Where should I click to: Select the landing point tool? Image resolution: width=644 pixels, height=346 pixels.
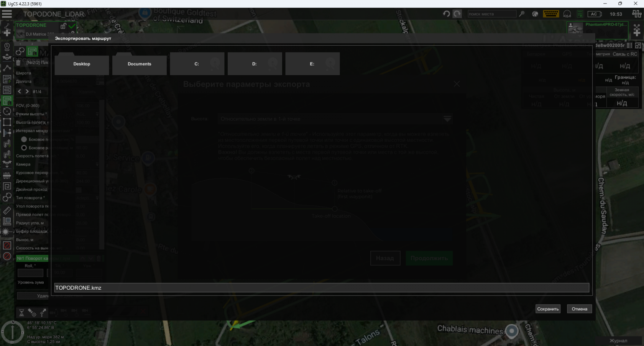click(x=7, y=164)
